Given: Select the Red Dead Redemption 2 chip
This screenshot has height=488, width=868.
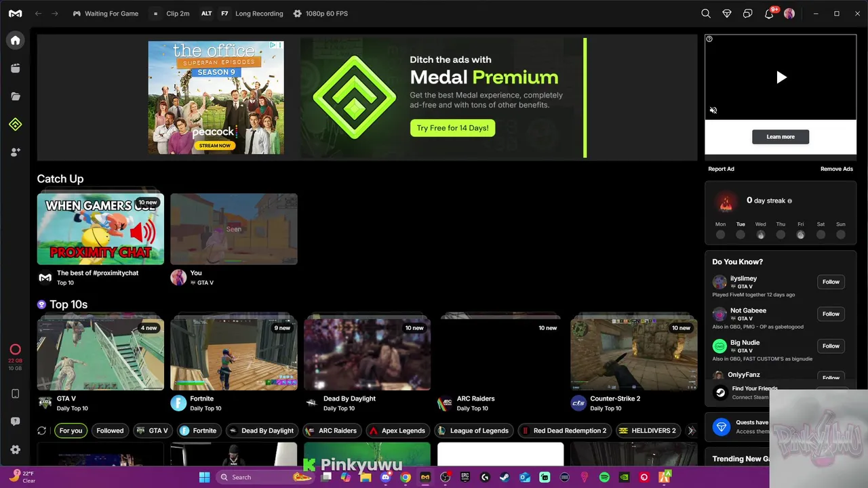Looking at the screenshot, I should (x=564, y=430).
